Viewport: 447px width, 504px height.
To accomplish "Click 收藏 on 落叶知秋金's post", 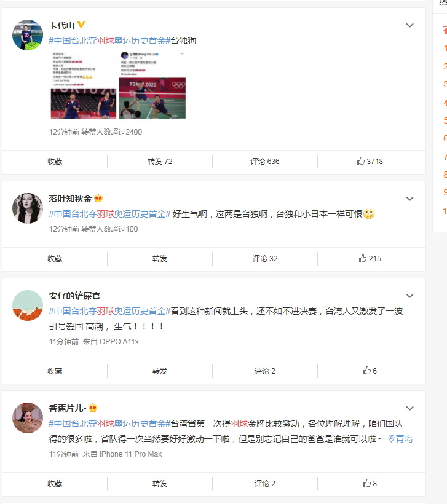I will (55, 258).
